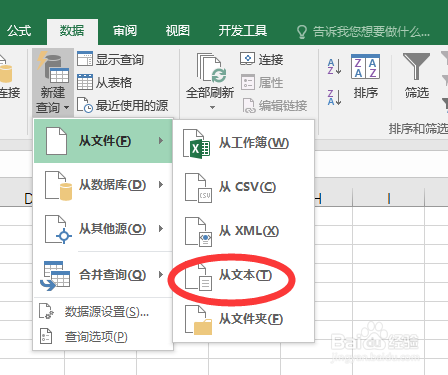Click the 属性 properties icon
The width and height of the screenshot is (448, 375).
coord(248,82)
